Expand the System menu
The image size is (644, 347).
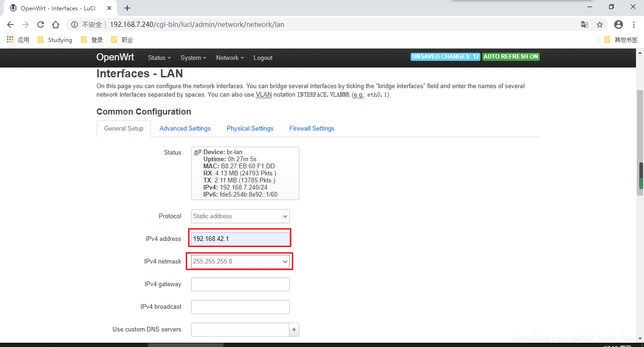coord(193,58)
